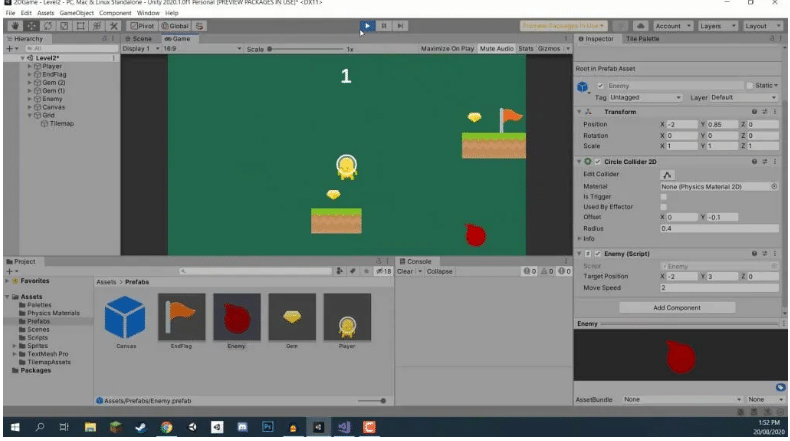Enable the Used By Effector checkbox
Viewport: 790px width, 441px height.
[665, 207]
